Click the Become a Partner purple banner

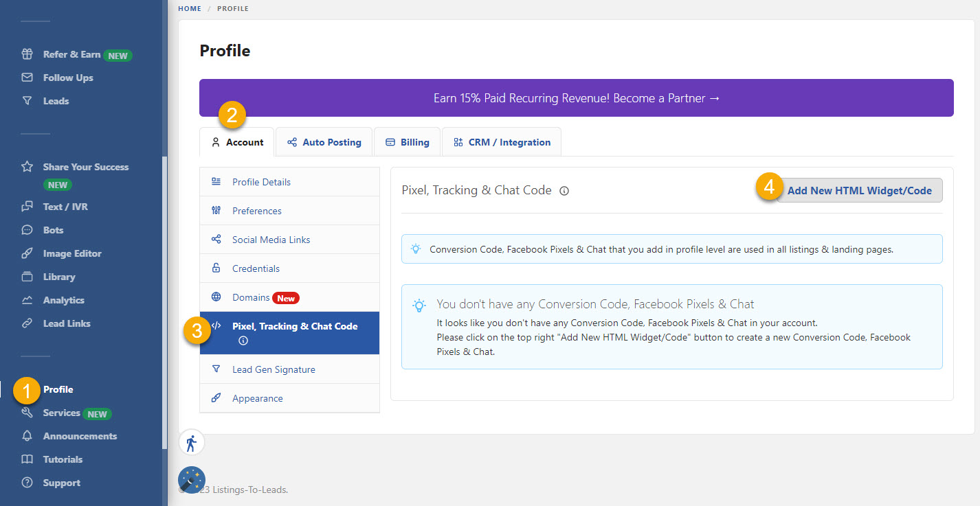(x=576, y=98)
